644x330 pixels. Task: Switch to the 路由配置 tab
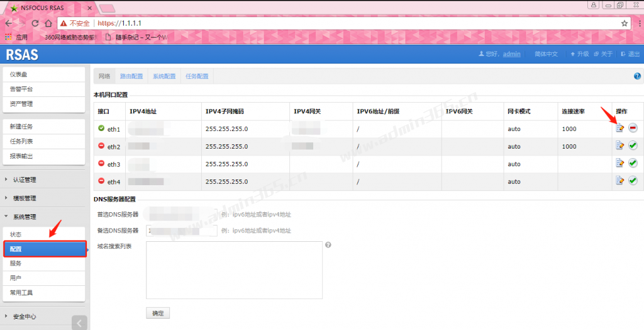click(131, 76)
